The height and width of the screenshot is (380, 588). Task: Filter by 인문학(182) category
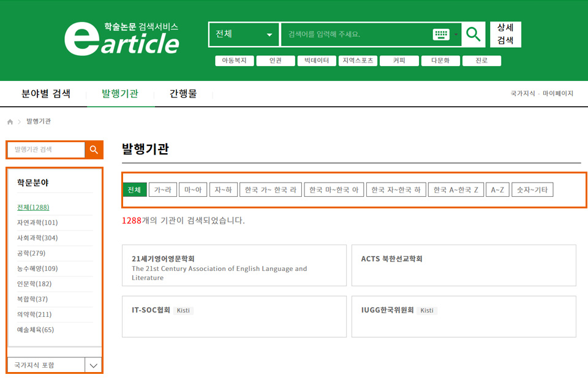pyautogui.click(x=34, y=284)
